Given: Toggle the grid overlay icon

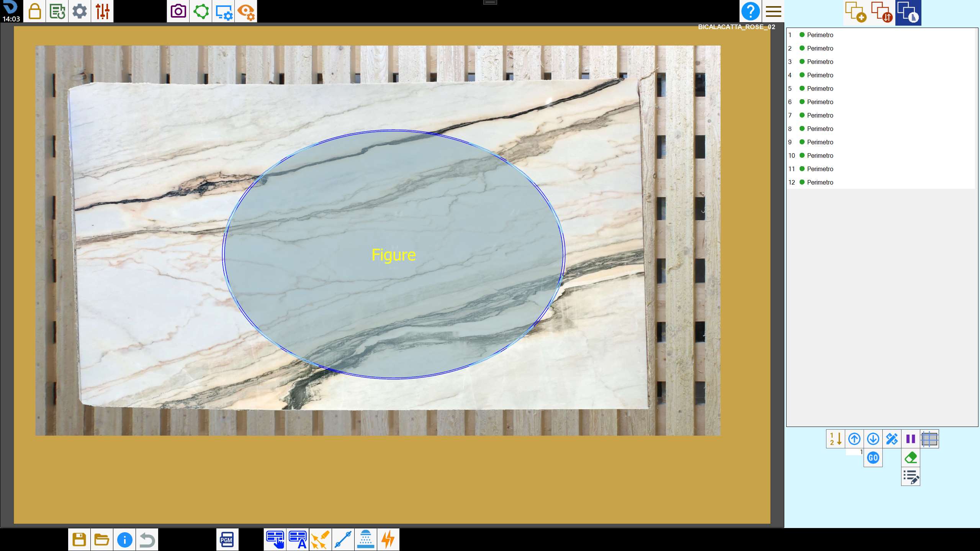Looking at the screenshot, I should (x=929, y=439).
